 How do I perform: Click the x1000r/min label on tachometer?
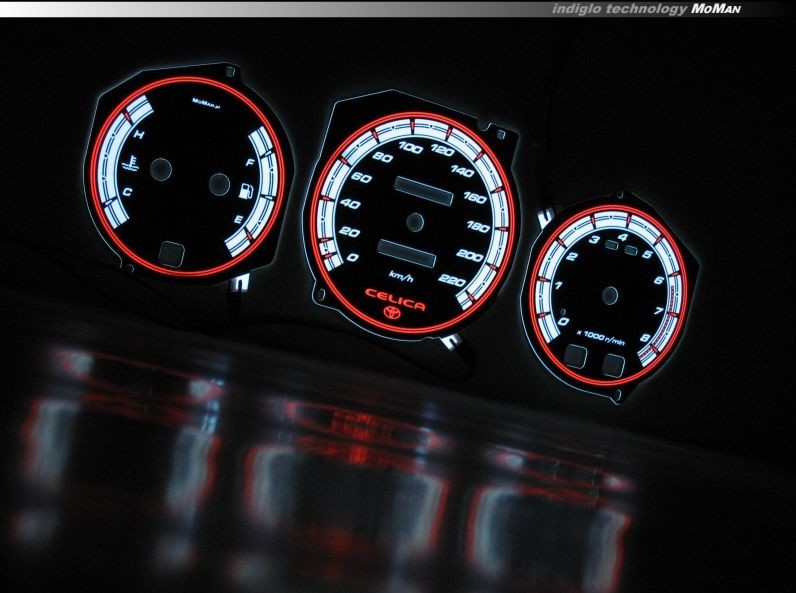602,337
